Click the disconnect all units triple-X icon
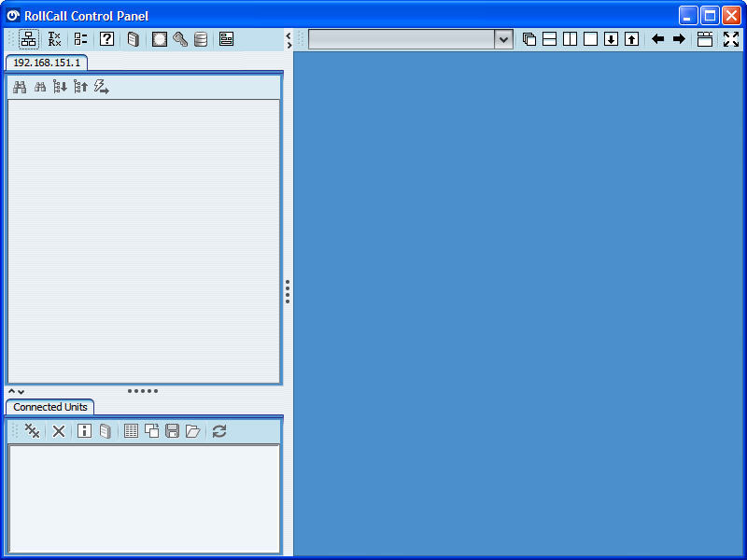Image resolution: width=747 pixels, height=560 pixels. (32, 431)
